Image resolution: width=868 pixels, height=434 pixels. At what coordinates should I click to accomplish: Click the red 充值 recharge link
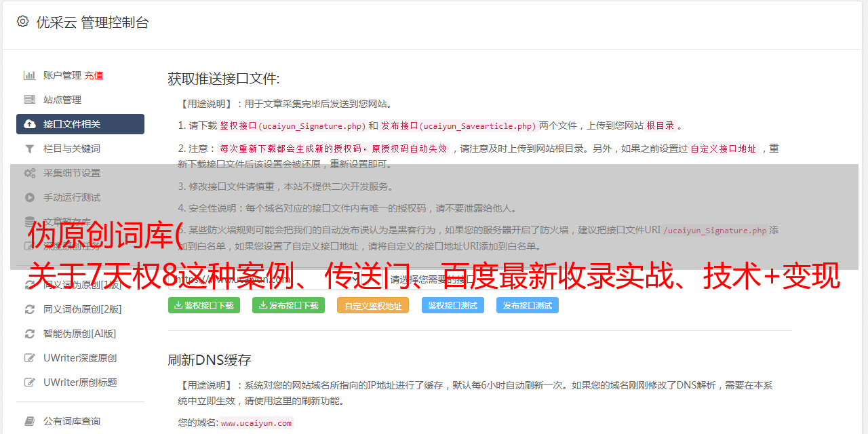(x=94, y=75)
